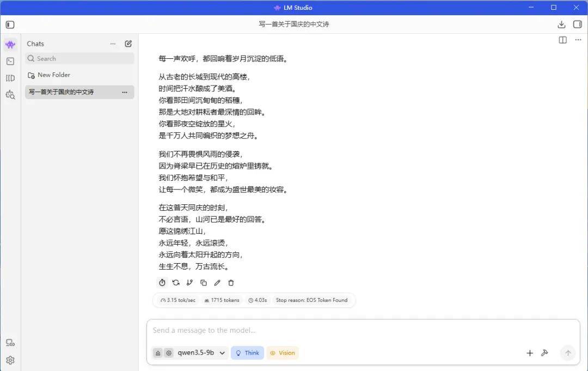Branch the conversation from this message
Image resolution: width=588 pixels, height=371 pixels.
coord(190,283)
